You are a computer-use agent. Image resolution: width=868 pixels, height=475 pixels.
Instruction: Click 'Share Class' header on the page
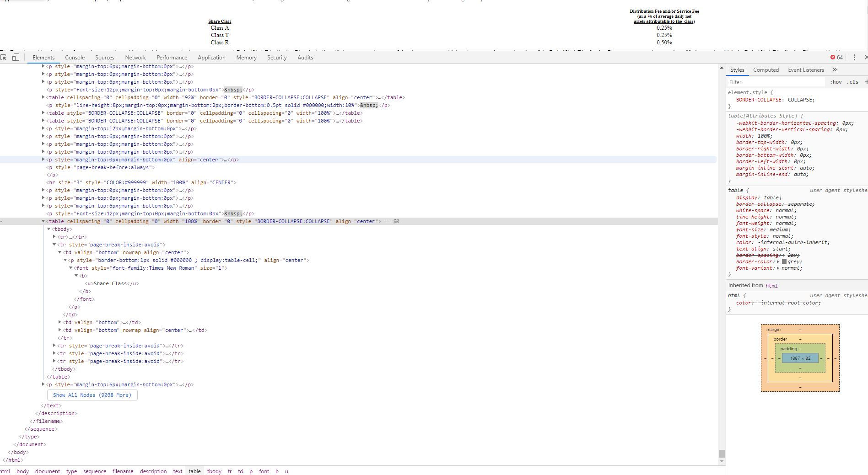[220, 21]
